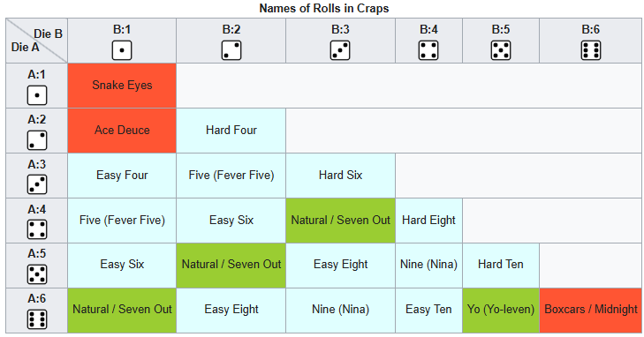Click the B:1 one-pip die icon
Image resolution: width=644 pixels, height=337 pixels.
point(122,50)
